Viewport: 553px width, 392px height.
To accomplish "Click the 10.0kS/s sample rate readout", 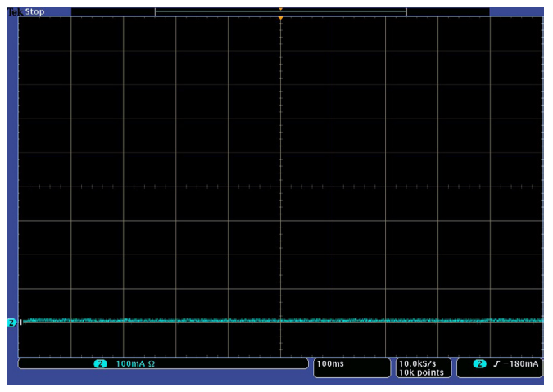I will tap(418, 364).
